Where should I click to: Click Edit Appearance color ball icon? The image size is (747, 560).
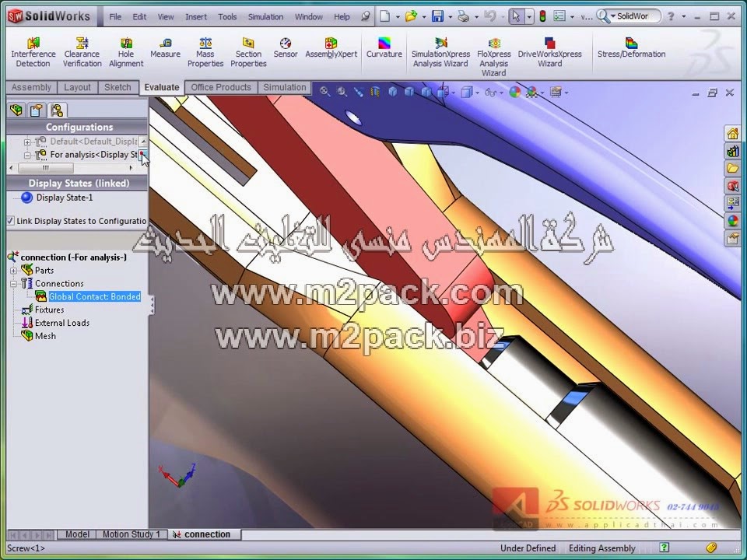coord(514,92)
